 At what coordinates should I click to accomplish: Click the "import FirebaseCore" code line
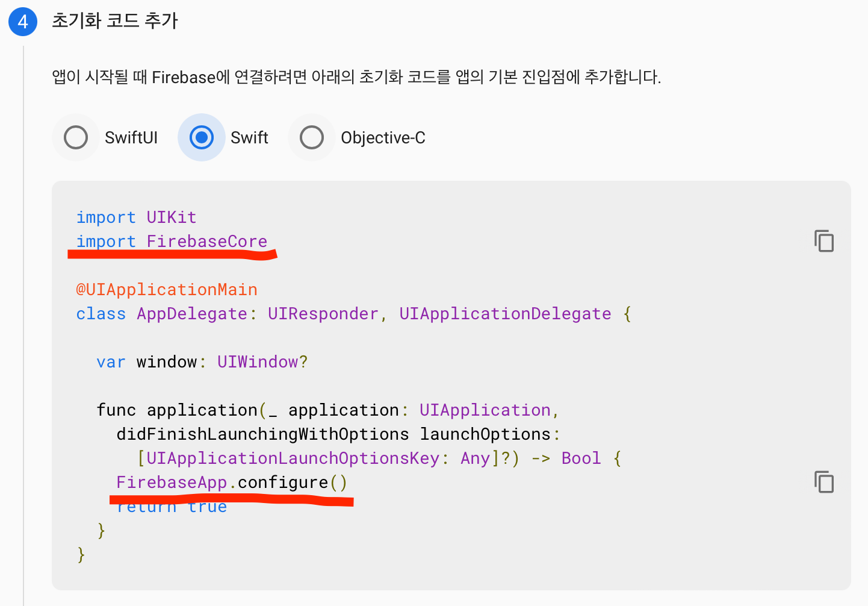click(x=172, y=241)
